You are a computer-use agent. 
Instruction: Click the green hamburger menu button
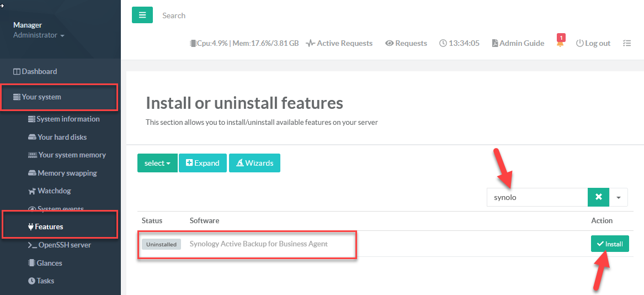142,15
